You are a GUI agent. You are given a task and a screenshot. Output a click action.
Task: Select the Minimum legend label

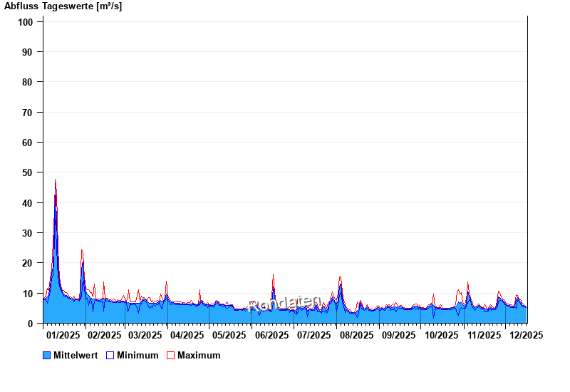[138, 356]
